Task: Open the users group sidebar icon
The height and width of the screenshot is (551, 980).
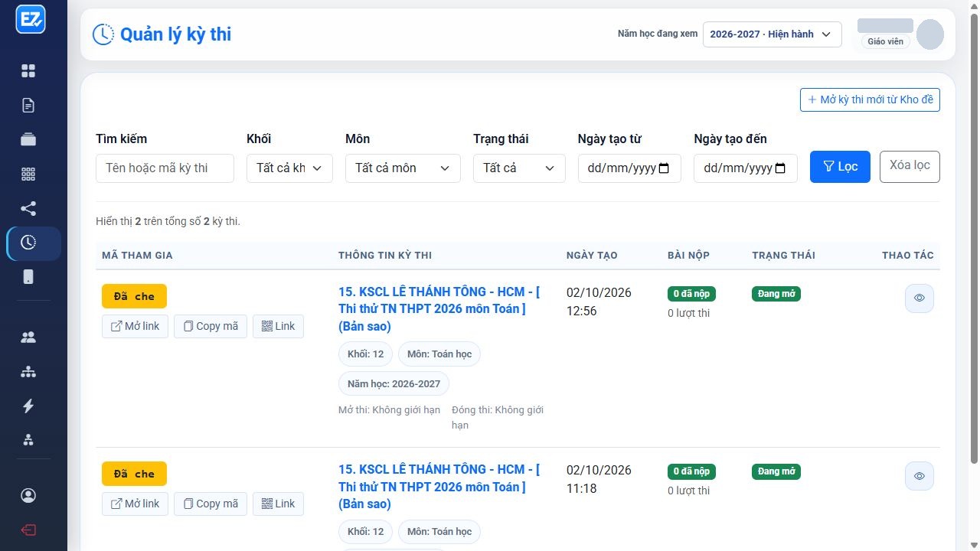Action: pos(28,337)
